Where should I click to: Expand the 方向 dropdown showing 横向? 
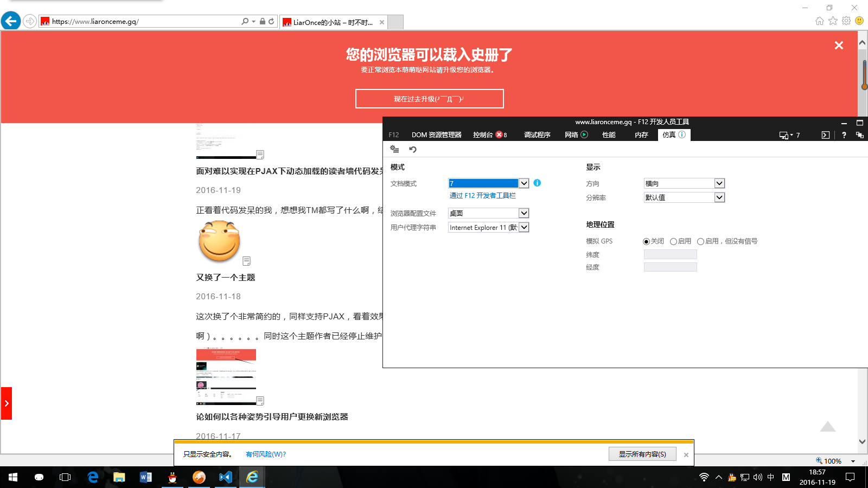click(719, 183)
